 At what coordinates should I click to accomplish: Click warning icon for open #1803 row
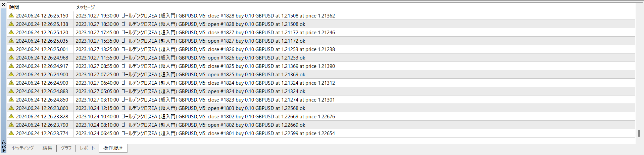coord(11,108)
